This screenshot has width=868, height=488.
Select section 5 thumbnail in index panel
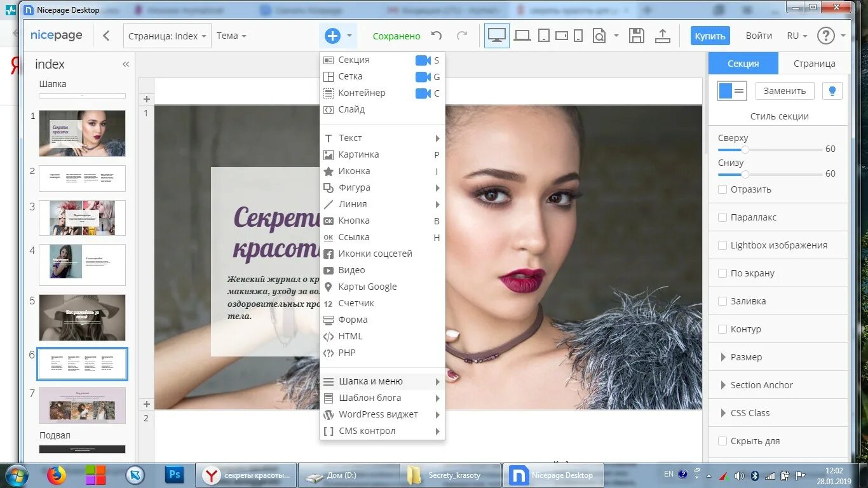[82, 317]
